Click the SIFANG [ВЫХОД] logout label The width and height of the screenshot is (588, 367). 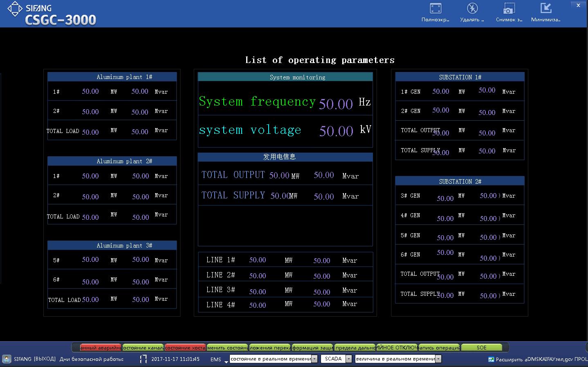(35, 359)
